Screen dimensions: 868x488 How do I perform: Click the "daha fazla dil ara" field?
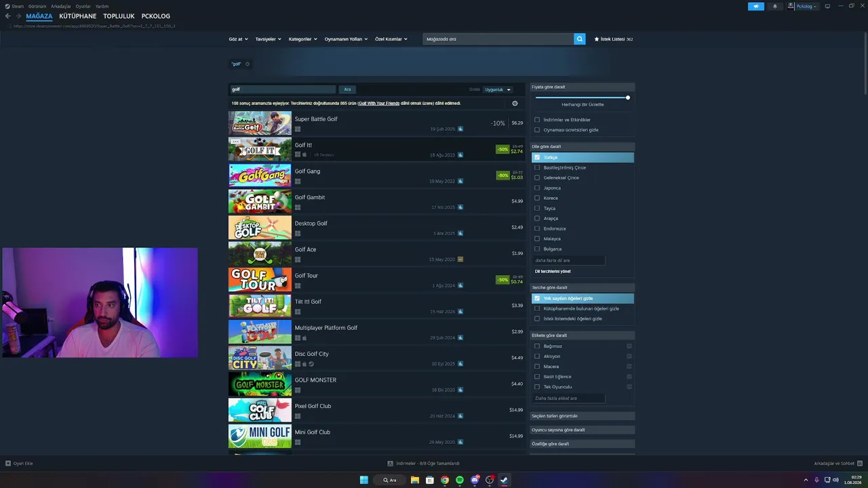click(x=568, y=260)
